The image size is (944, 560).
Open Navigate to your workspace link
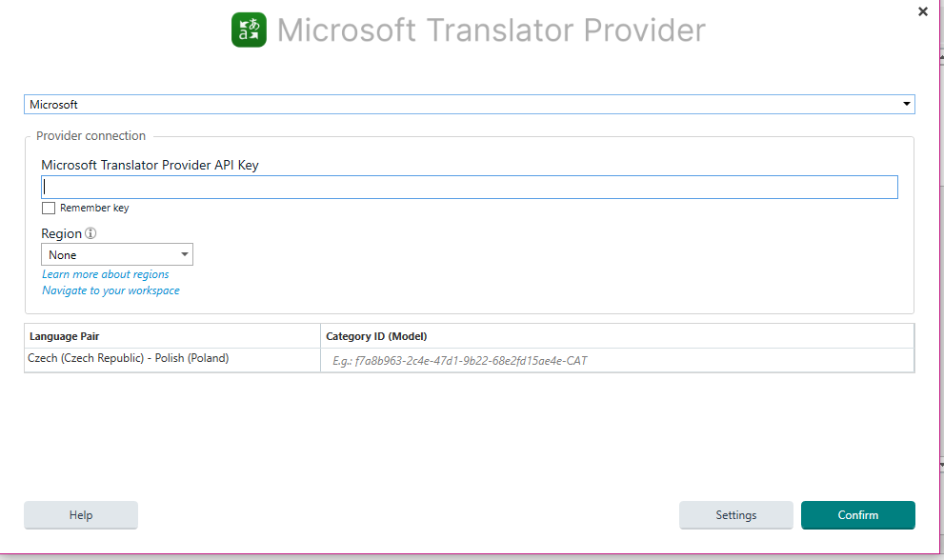coord(110,290)
